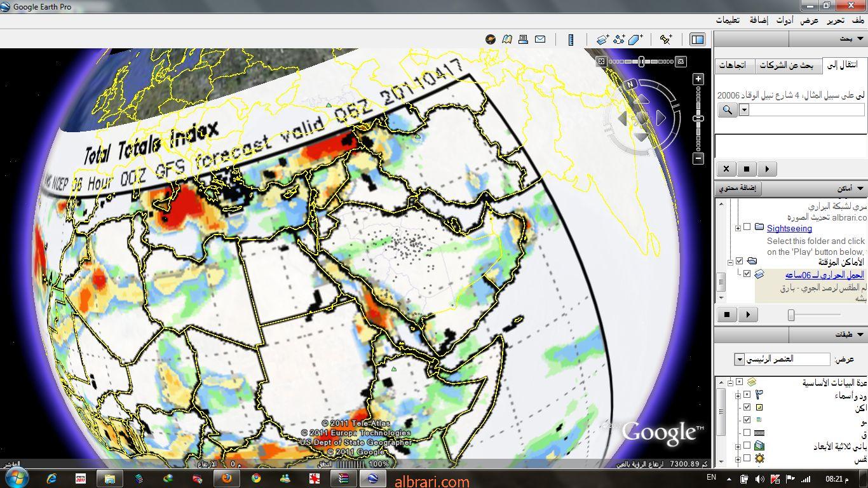
Task: Open search history dropdown arrow
Action: click(x=744, y=110)
